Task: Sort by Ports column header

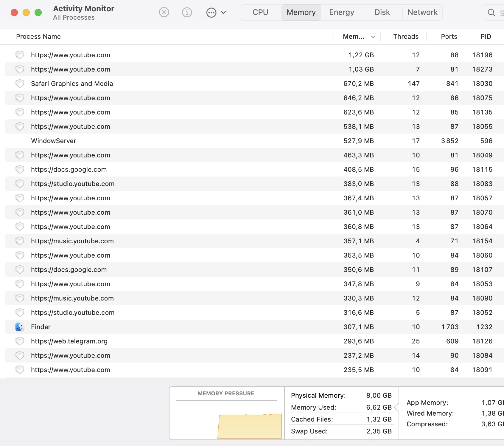Action: tap(449, 36)
